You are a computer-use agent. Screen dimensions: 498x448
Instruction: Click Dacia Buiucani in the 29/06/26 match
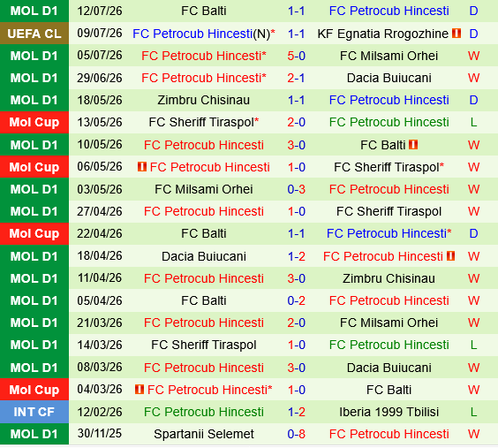pyautogui.click(x=389, y=78)
